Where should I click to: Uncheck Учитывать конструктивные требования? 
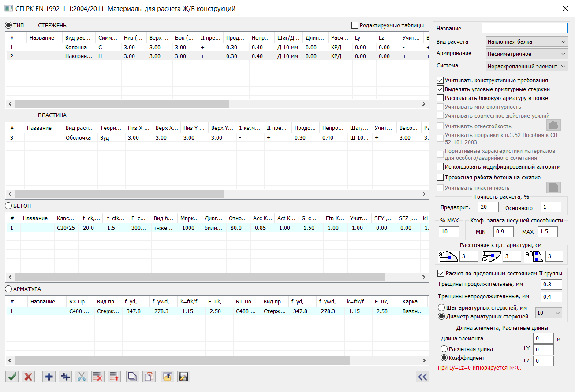coord(440,81)
